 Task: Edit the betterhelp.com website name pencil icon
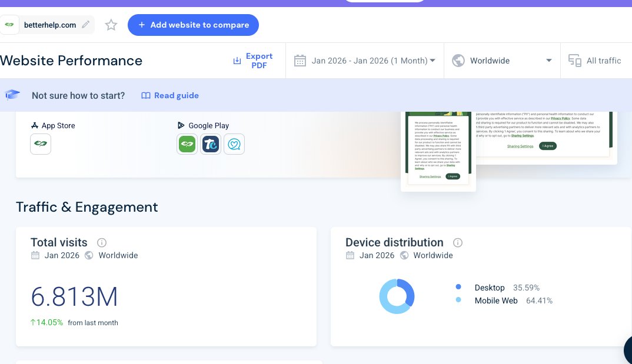tap(85, 25)
